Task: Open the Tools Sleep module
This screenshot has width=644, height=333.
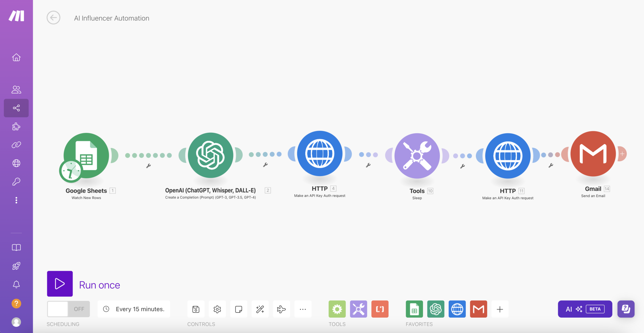Action: pyautogui.click(x=417, y=156)
